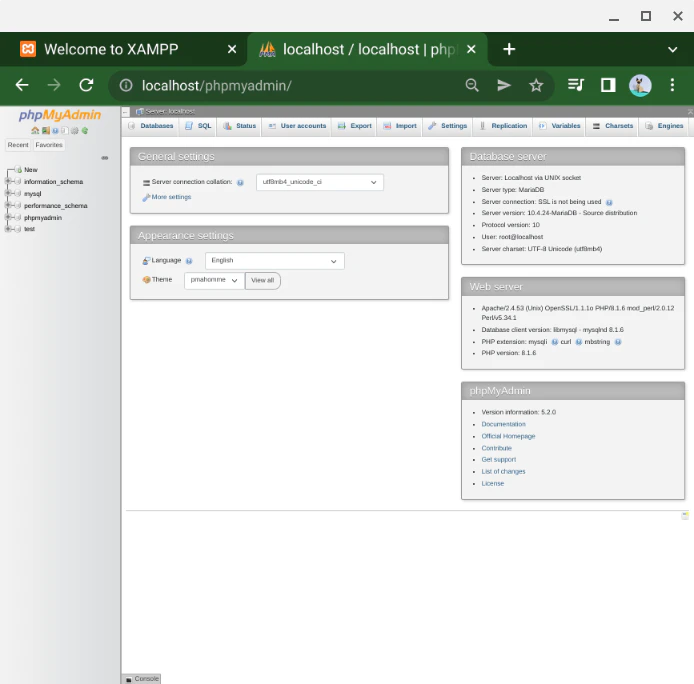Screen dimensions: 694x684
Task: Open the Variables tab
Action: pos(560,126)
